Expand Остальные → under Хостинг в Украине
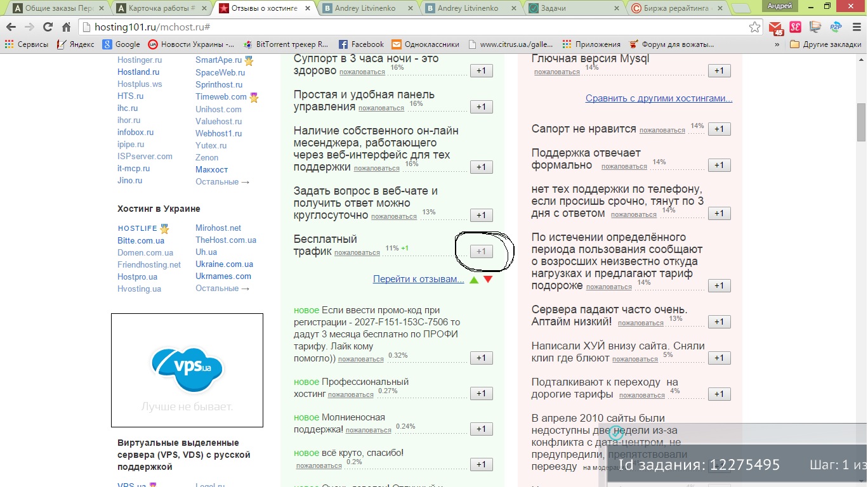Image resolution: width=868 pixels, height=487 pixels. [223, 288]
